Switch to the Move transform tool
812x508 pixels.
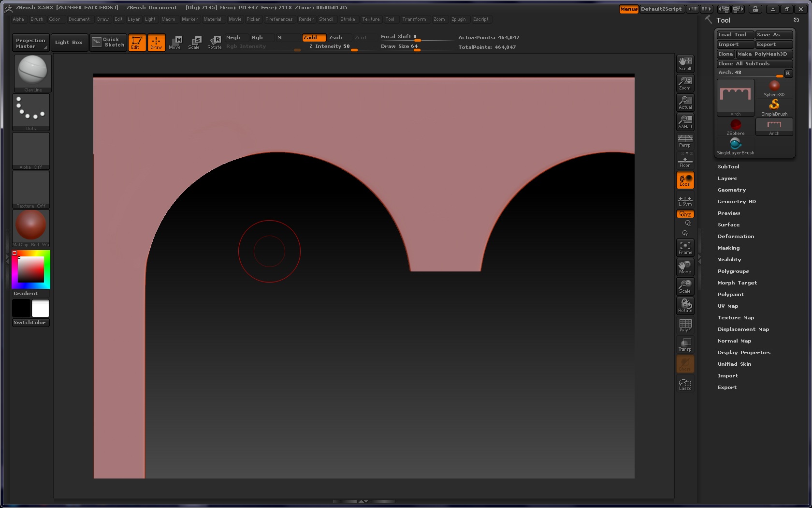coord(175,43)
